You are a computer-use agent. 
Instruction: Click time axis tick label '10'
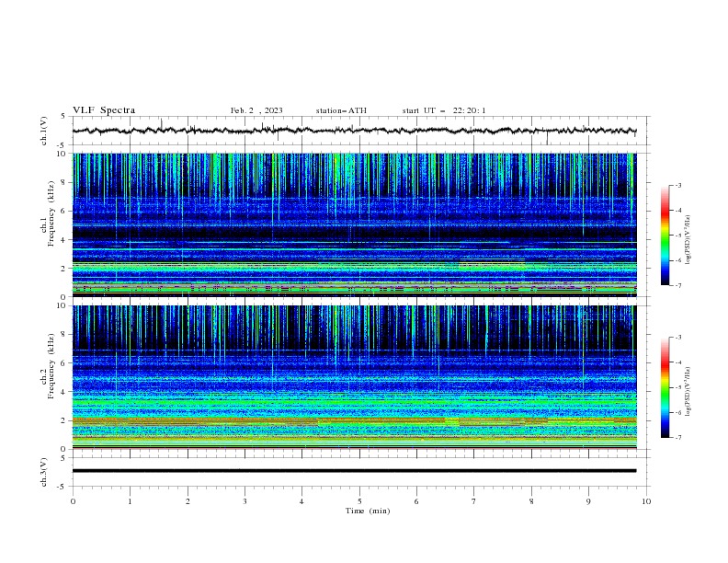tap(646, 501)
